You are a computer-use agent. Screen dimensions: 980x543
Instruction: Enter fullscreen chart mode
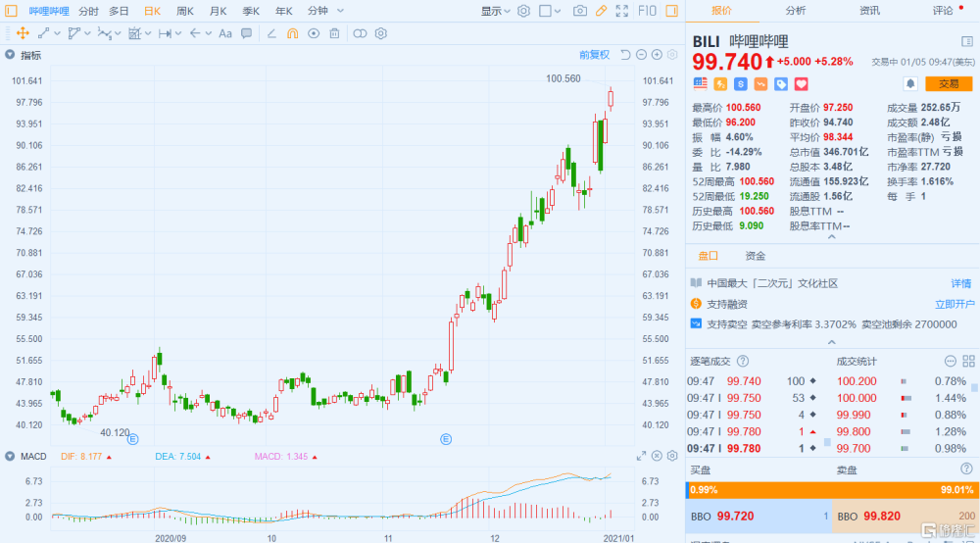click(622, 11)
